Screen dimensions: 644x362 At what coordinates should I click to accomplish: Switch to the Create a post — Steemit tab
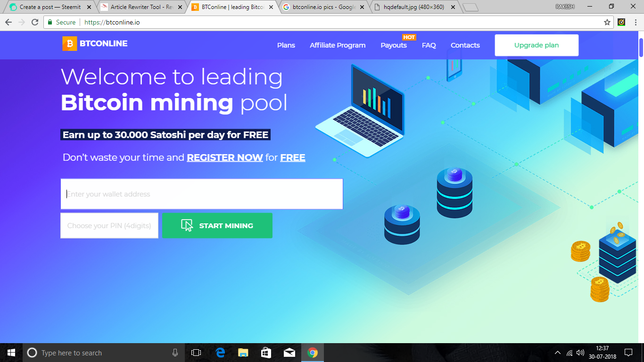pyautogui.click(x=50, y=7)
